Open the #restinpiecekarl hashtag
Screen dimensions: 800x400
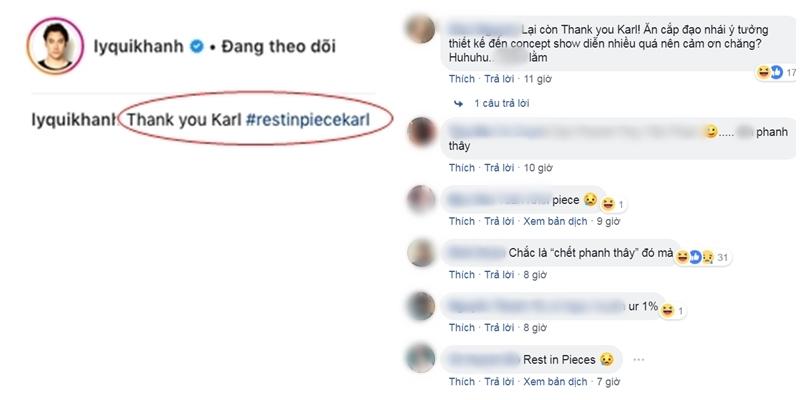tap(307, 120)
